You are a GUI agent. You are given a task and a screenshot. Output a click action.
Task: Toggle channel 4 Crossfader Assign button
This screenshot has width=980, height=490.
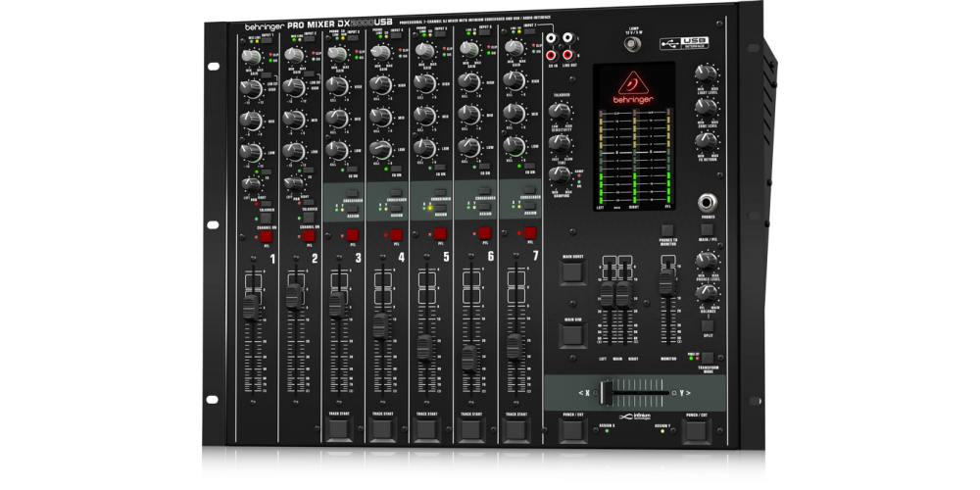point(396,210)
